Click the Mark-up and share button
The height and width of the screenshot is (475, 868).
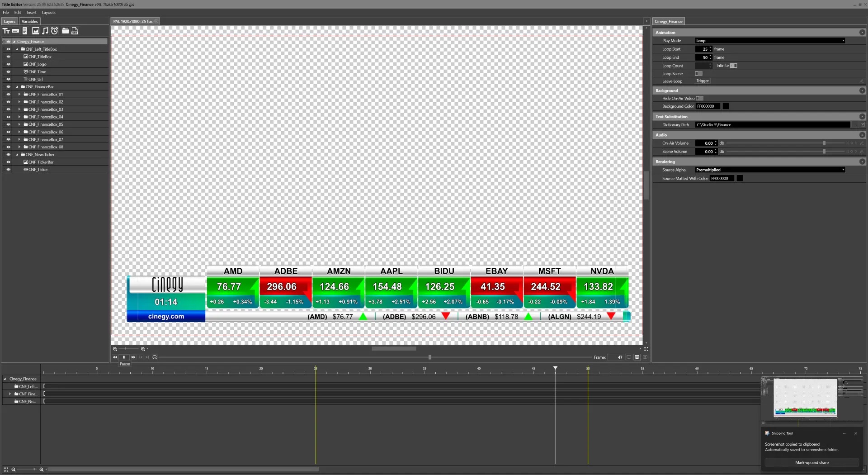pos(811,462)
